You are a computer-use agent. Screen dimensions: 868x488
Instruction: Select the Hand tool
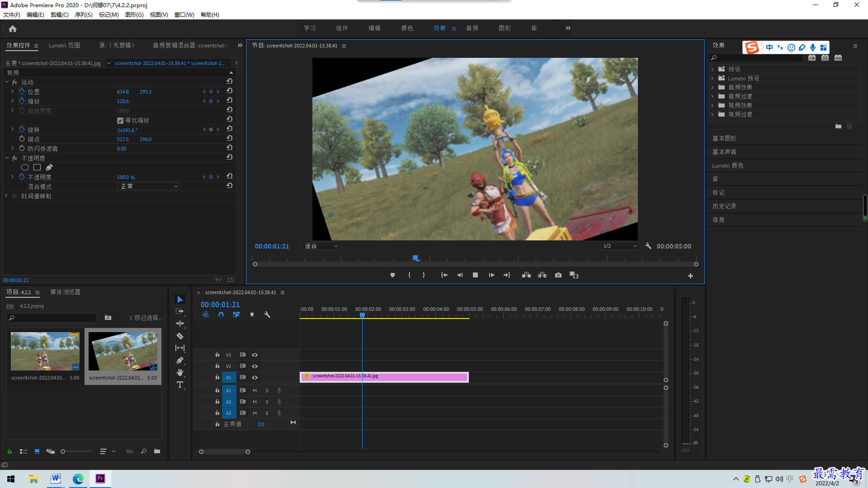[180, 372]
